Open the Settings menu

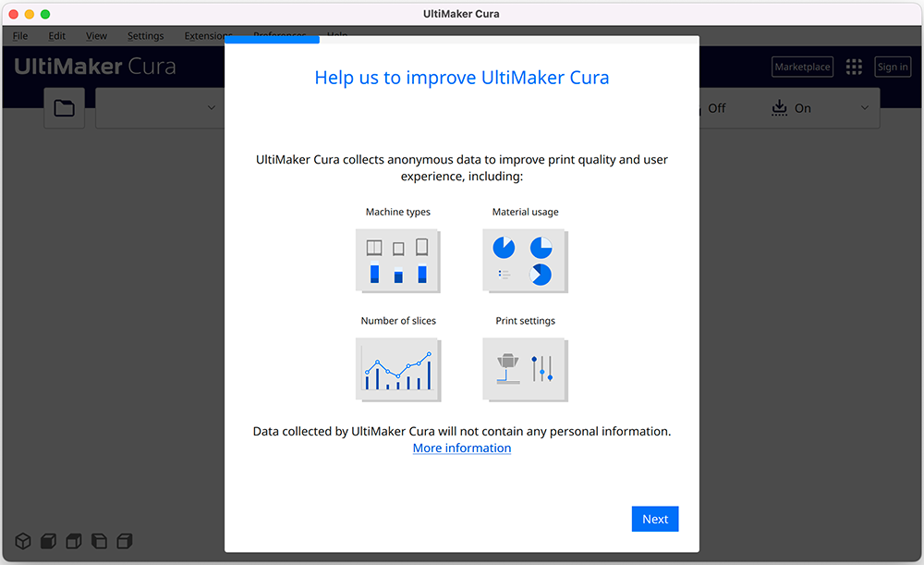click(x=145, y=35)
